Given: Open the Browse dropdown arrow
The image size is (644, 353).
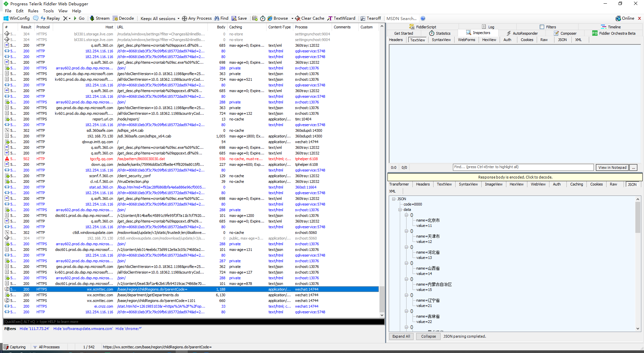Looking at the screenshot, I should click(292, 18).
